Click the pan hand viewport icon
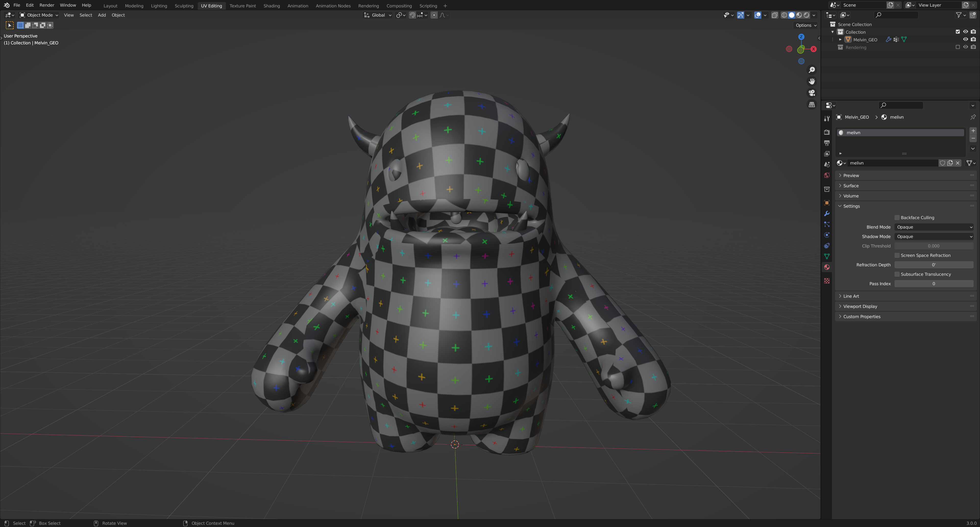 tap(812, 81)
